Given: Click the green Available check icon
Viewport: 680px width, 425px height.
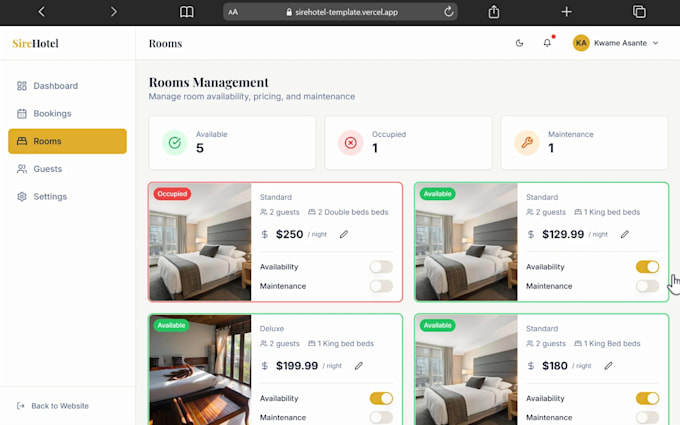Looking at the screenshot, I should (x=175, y=143).
